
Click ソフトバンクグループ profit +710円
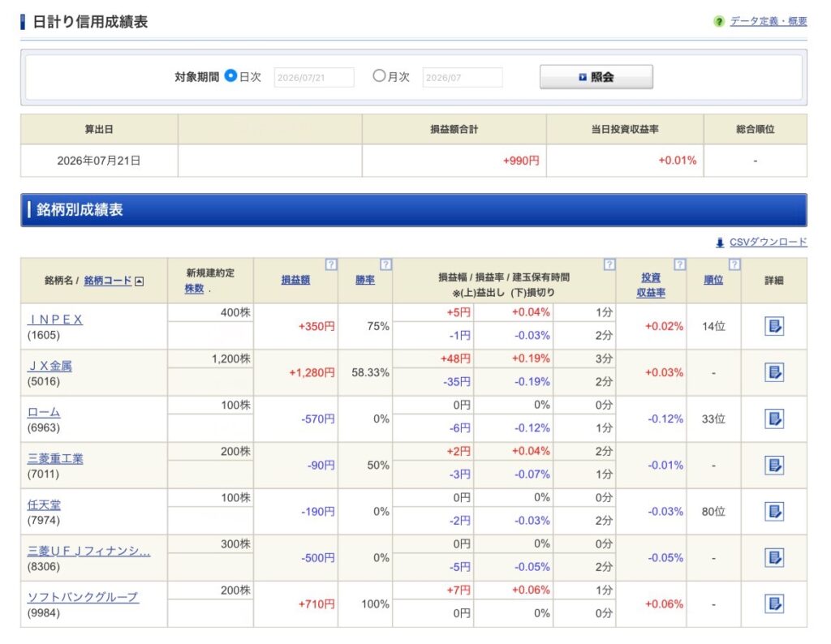coord(316,604)
